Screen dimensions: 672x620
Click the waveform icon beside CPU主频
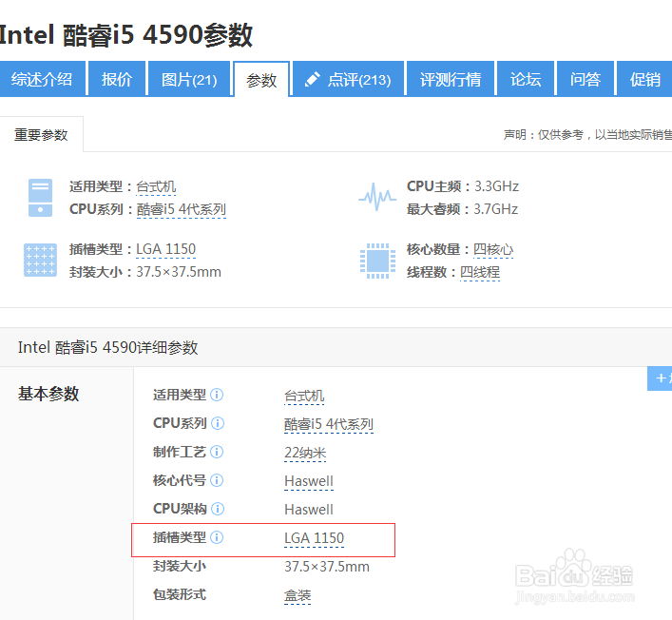click(377, 197)
